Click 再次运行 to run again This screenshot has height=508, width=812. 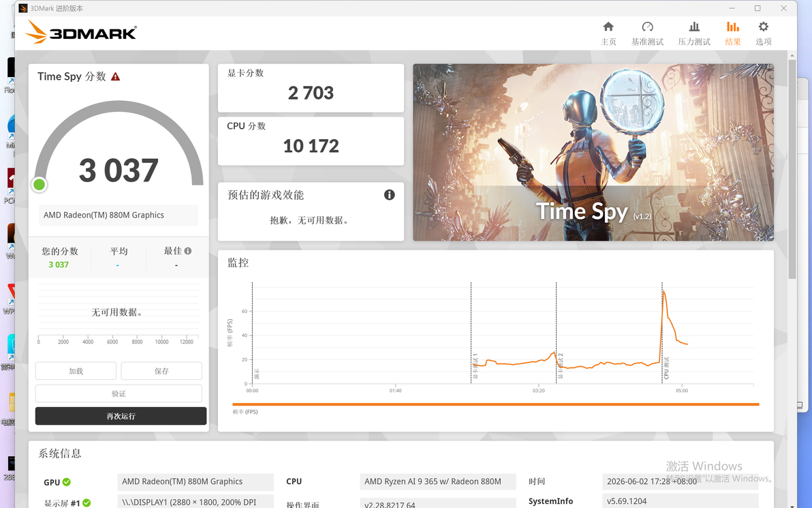(x=121, y=416)
